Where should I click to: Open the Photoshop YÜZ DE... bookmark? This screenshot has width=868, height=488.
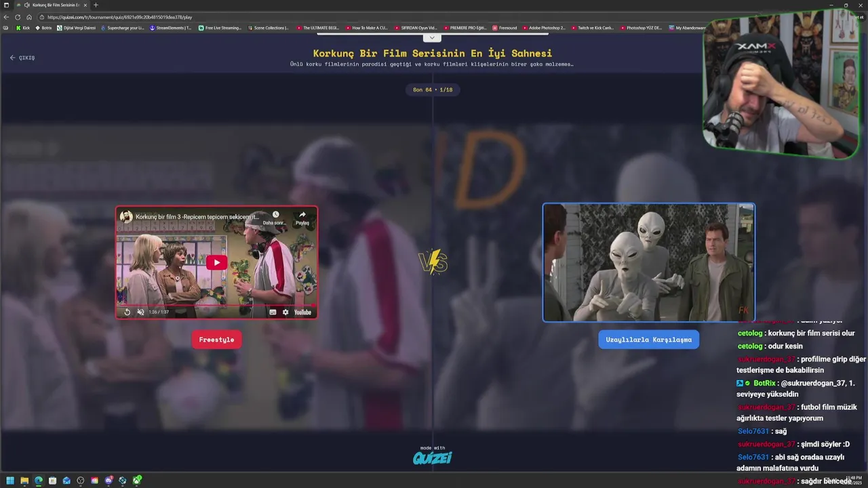click(x=641, y=28)
